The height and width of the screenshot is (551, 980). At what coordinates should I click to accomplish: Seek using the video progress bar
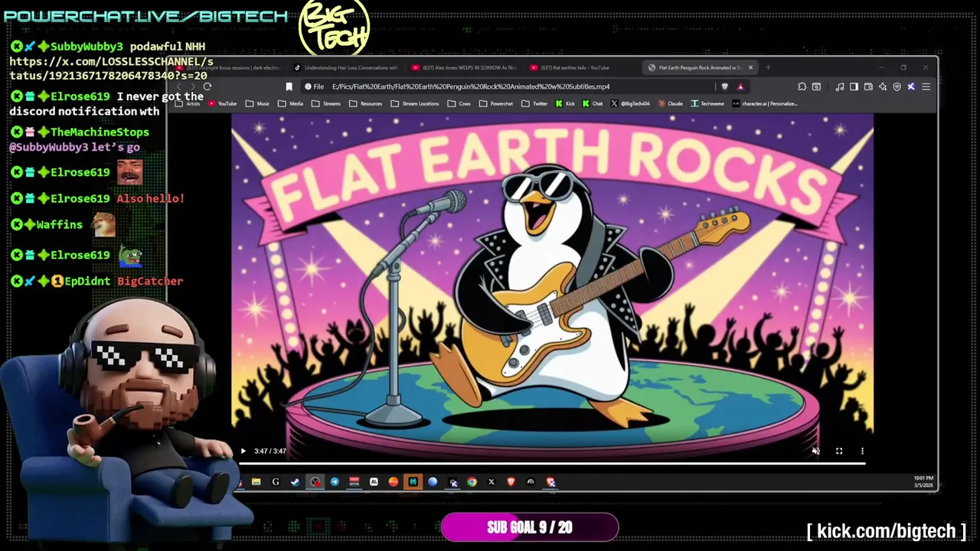(x=552, y=463)
